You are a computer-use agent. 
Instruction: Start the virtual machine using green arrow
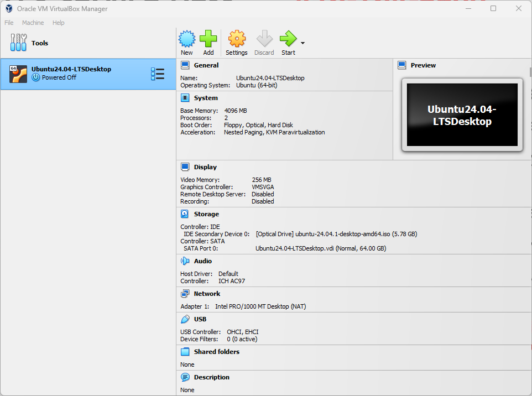coord(288,39)
